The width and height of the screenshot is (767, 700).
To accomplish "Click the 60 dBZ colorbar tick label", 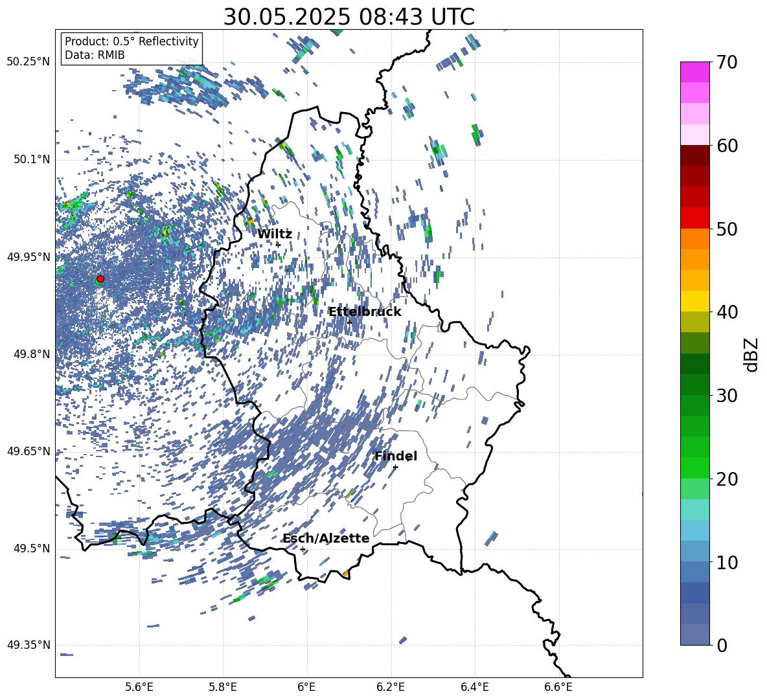I will pyautogui.click(x=727, y=146).
